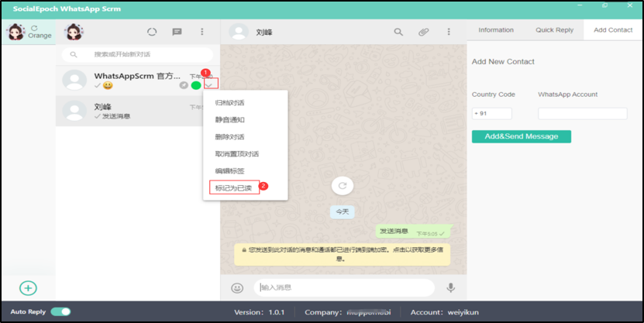Click the paperclip attachment icon
Image resolution: width=644 pixels, height=323 pixels.
click(423, 32)
